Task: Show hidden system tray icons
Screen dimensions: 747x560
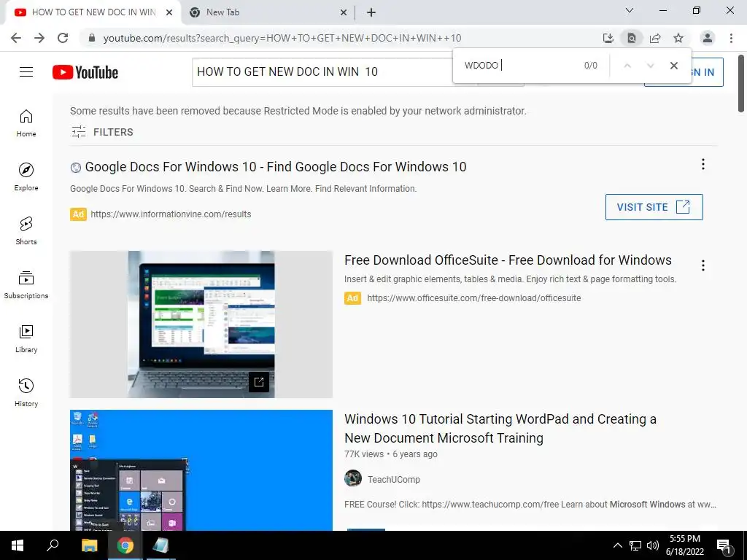Action: (x=617, y=545)
